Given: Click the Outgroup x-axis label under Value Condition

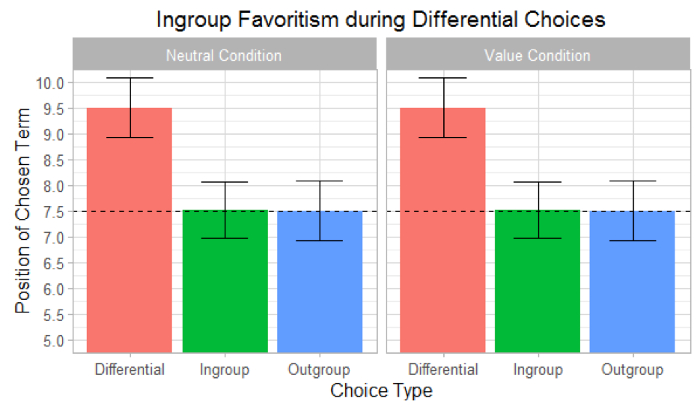Looking at the screenshot, I should (x=632, y=370).
